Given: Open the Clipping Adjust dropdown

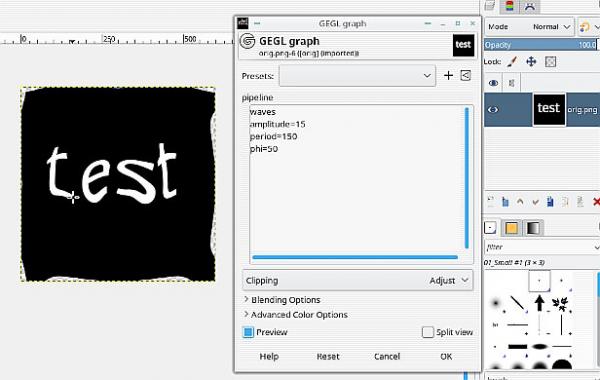Looking at the screenshot, I should (x=357, y=281).
